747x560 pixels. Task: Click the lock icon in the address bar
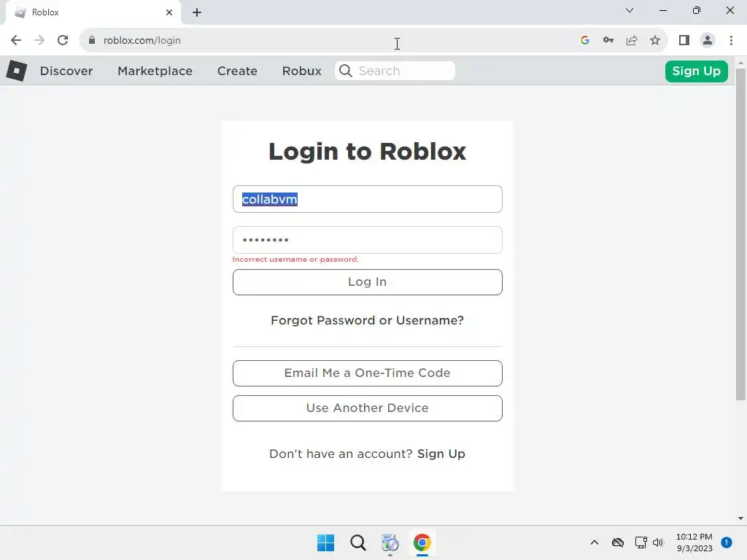coord(92,40)
